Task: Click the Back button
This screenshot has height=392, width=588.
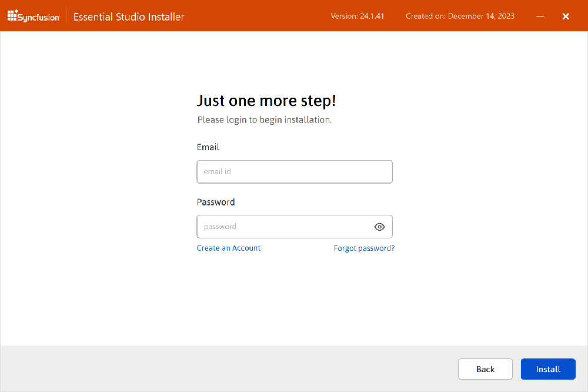Action: click(485, 369)
